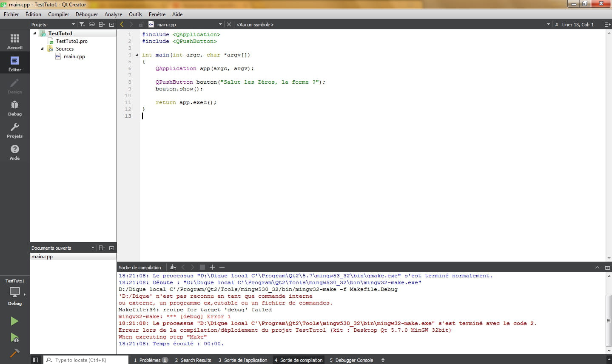This screenshot has width=612, height=364.
Task: Toggle synchronize with editor link icon
Action: pos(92,25)
